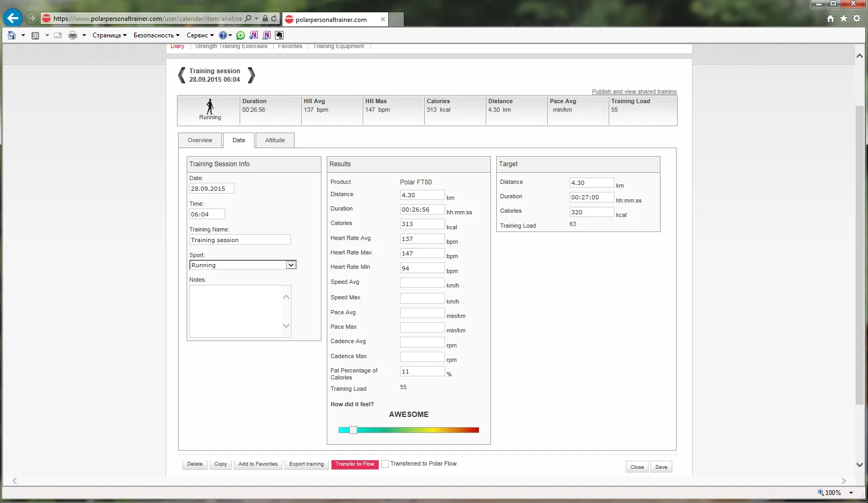This screenshot has width=868, height=503.
Task: Open browser favorites star icon
Action: pyautogui.click(x=843, y=19)
